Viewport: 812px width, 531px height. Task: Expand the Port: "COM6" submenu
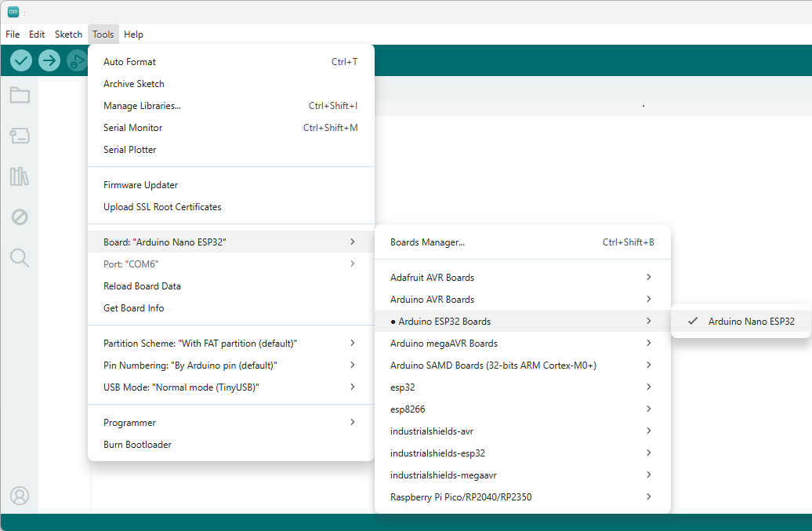click(x=231, y=264)
